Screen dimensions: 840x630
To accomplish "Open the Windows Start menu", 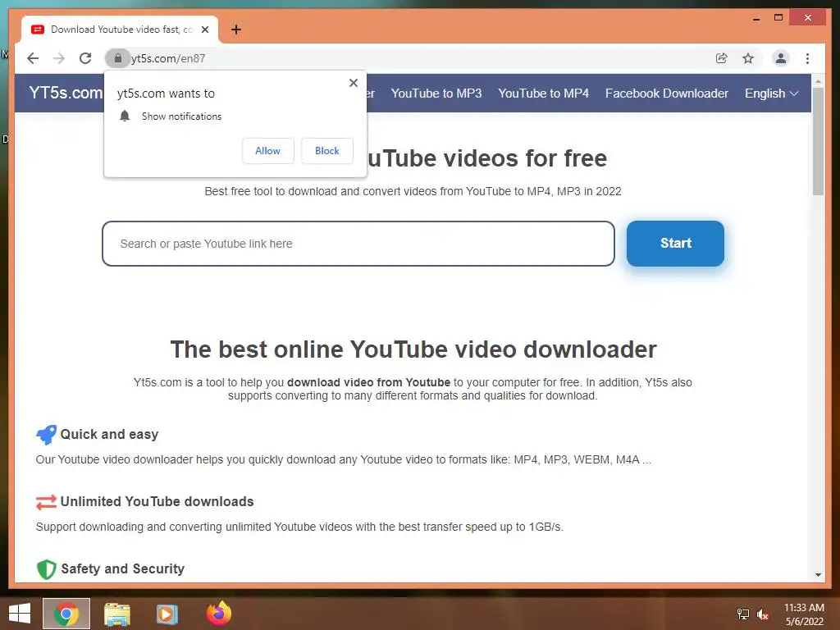I will point(20,614).
